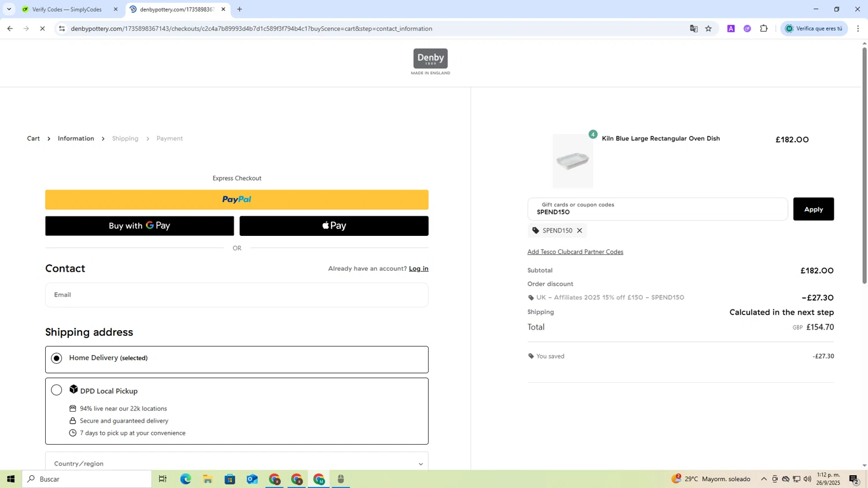Screen dimensions: 868x488
Task: Choose the Apple Pay button
Action: coord(334,226)
